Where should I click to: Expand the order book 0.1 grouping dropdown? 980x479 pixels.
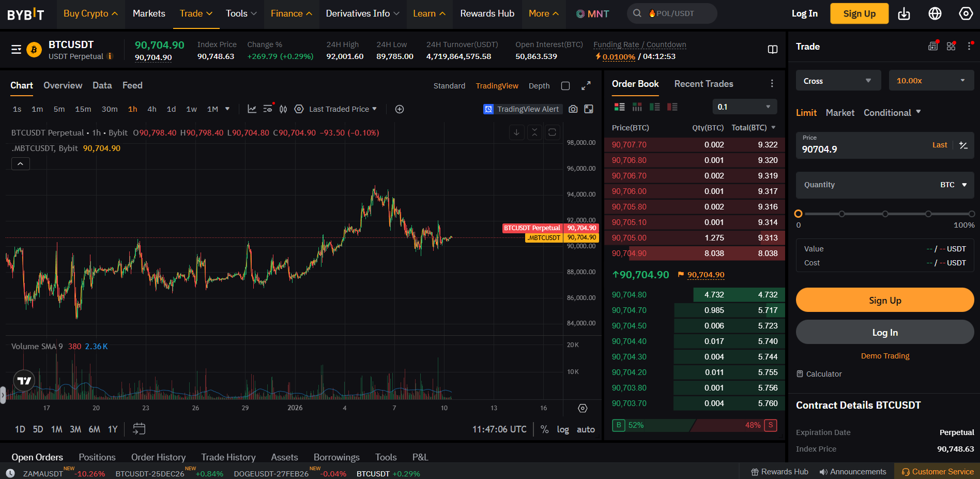744,107
